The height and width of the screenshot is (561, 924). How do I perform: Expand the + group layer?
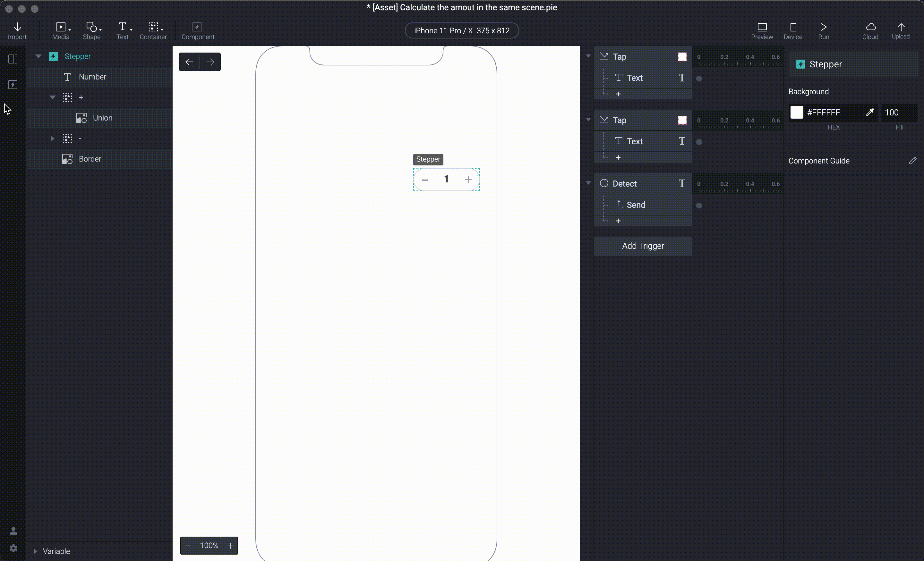coord(52,97)
